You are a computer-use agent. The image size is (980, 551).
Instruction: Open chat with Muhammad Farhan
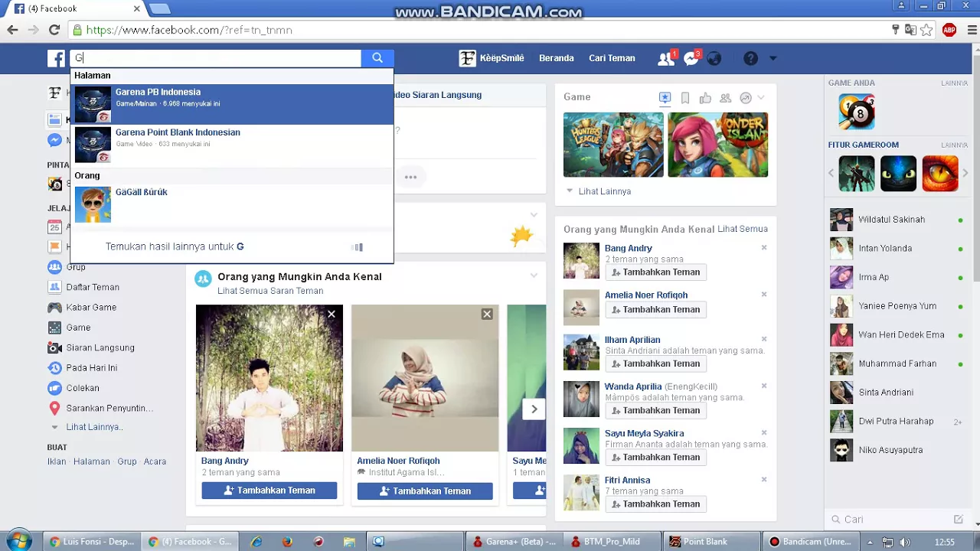click(x=897, y=364)
